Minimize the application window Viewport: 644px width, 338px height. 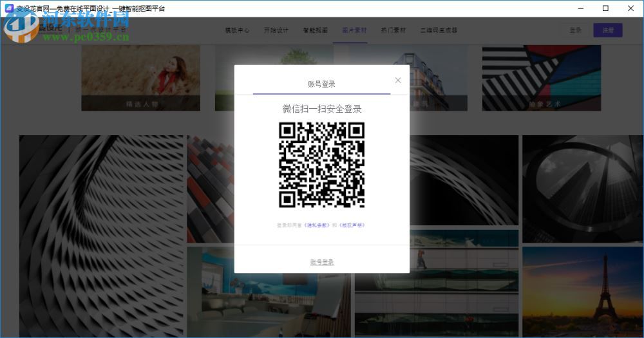pyautogui.click(x=581, y=8)
